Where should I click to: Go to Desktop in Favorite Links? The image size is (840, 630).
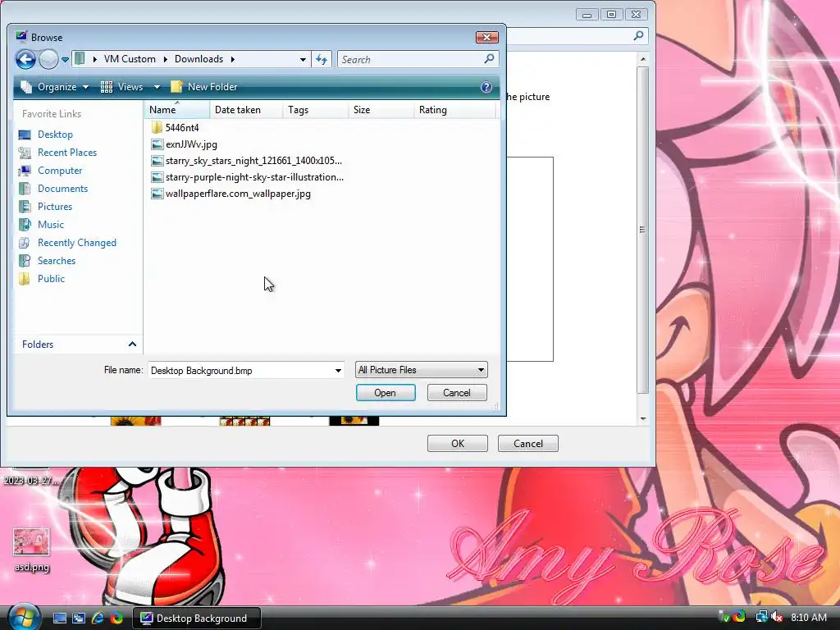point(46,135)
